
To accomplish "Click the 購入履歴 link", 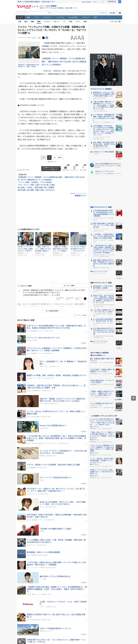I will (x=112, y=13).
